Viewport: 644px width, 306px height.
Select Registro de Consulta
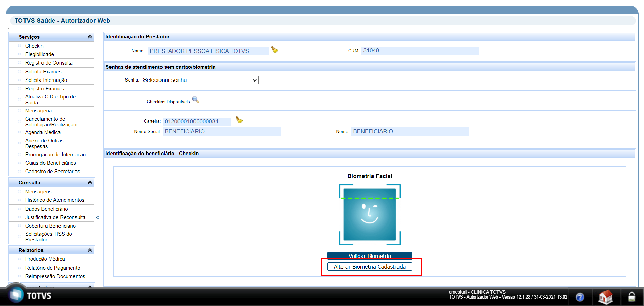[x=49, y=63]
